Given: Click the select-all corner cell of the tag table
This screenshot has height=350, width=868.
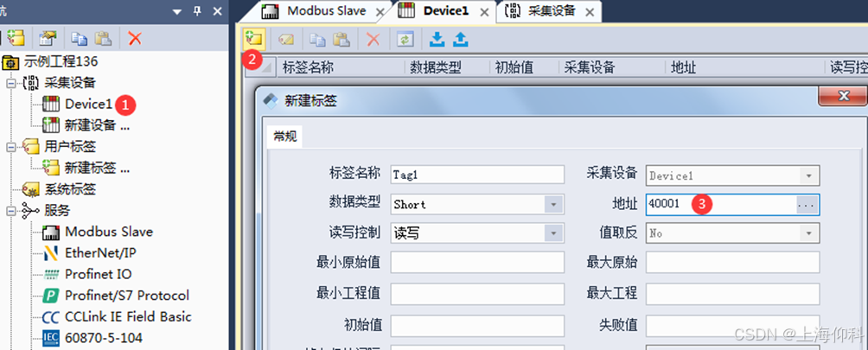Looking at the screenshot, I should (260, 67).
